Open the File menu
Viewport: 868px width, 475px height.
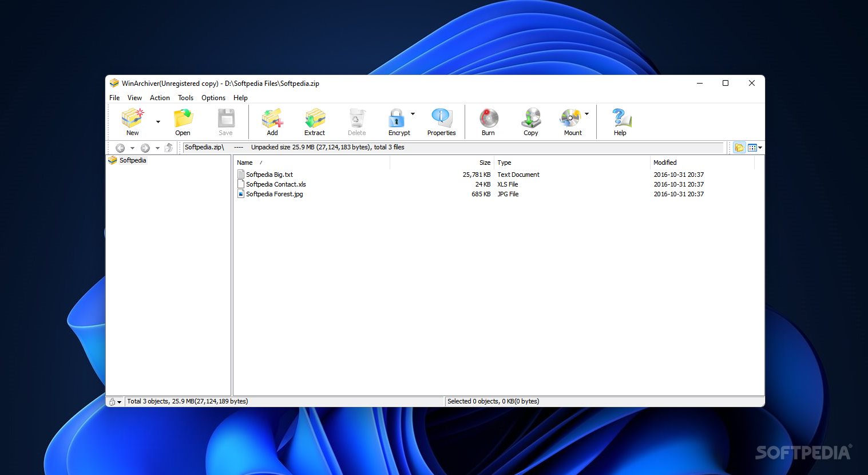pos(114,98)
